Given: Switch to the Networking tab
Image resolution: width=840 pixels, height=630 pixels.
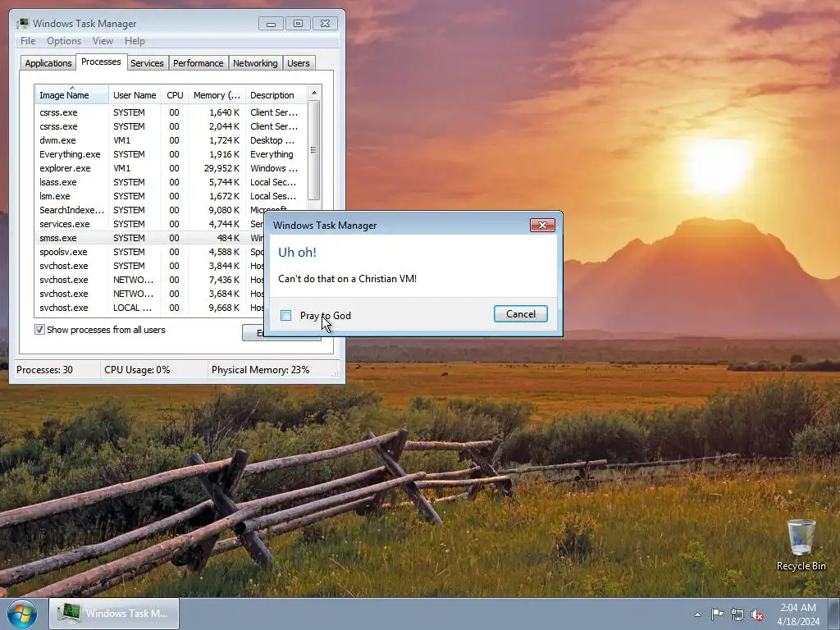Looking at the screenshot, I should [255, 63].
